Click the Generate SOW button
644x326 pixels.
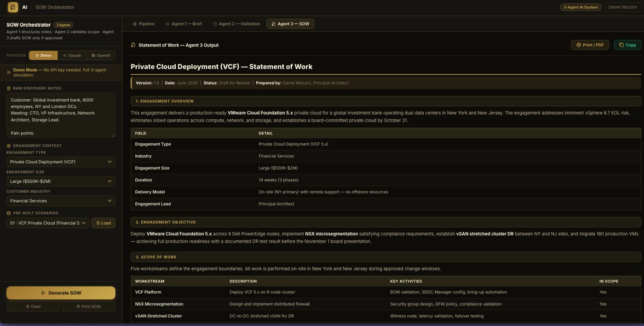coord(61,293)
